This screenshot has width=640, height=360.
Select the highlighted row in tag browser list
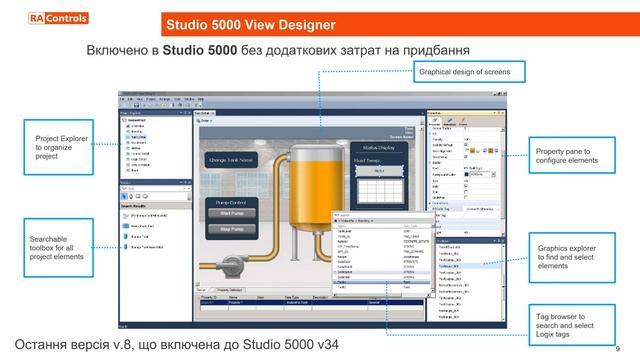point(382,282)
